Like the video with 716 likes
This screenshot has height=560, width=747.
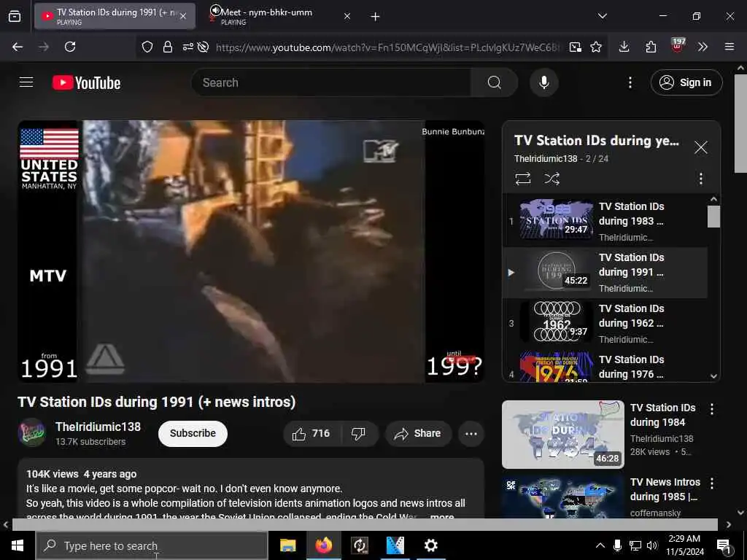coord(311,433)
